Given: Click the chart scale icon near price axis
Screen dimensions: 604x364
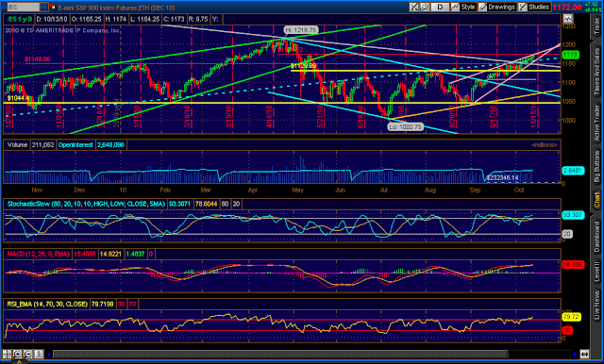Looking at the screenshot, I should click(x=568, y=19).
